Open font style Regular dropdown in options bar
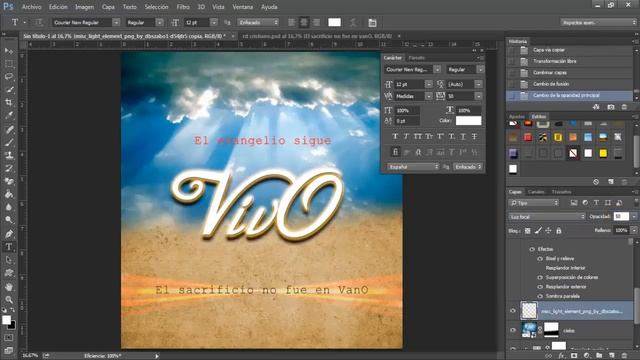The height and width of the screenshot is (360, 640). coord(160,22)
